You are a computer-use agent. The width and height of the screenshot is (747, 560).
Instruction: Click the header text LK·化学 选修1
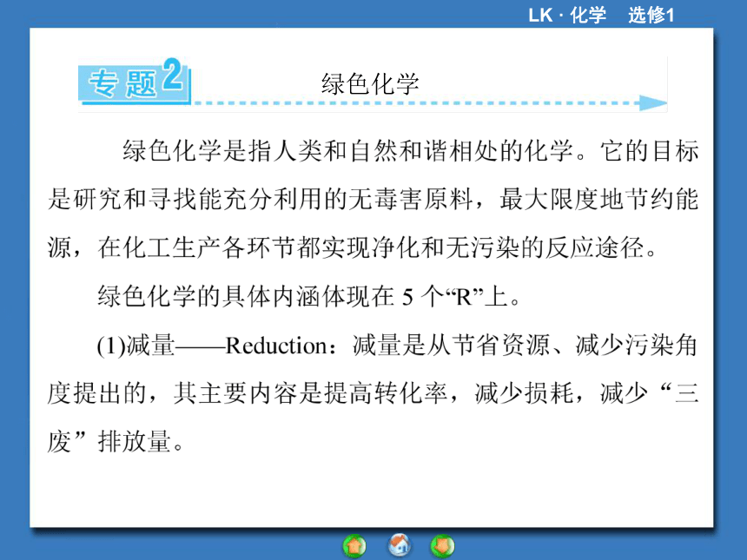click(601, 16)
